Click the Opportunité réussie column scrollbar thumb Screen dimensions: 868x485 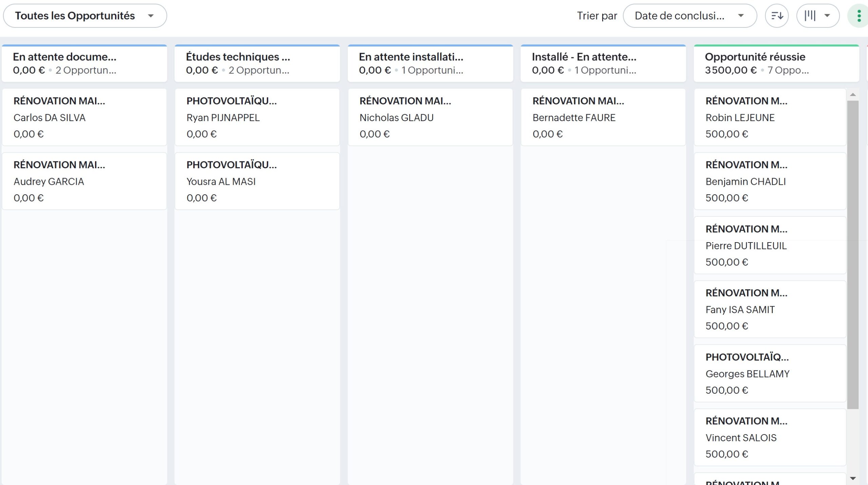click(x=853, y=255)
